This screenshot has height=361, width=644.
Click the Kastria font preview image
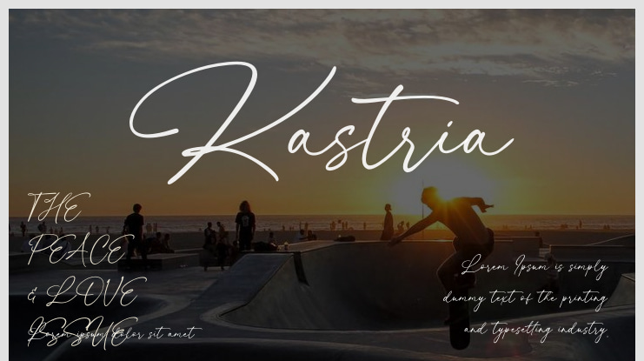point(322,185)
